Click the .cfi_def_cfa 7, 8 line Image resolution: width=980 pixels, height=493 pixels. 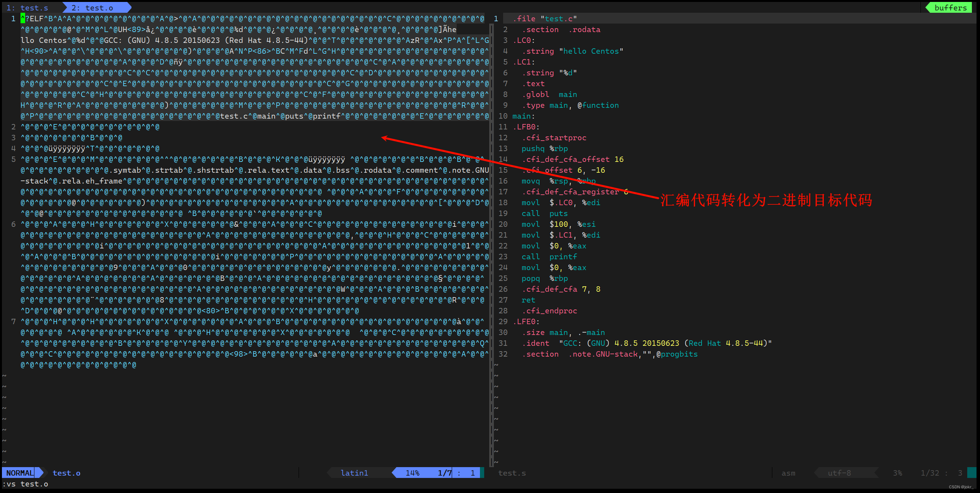561,289
